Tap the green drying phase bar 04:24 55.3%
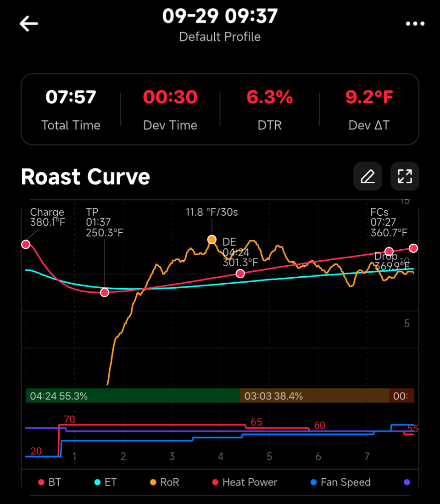This screenshot has height=504, width=440. [x=133, y=396]
